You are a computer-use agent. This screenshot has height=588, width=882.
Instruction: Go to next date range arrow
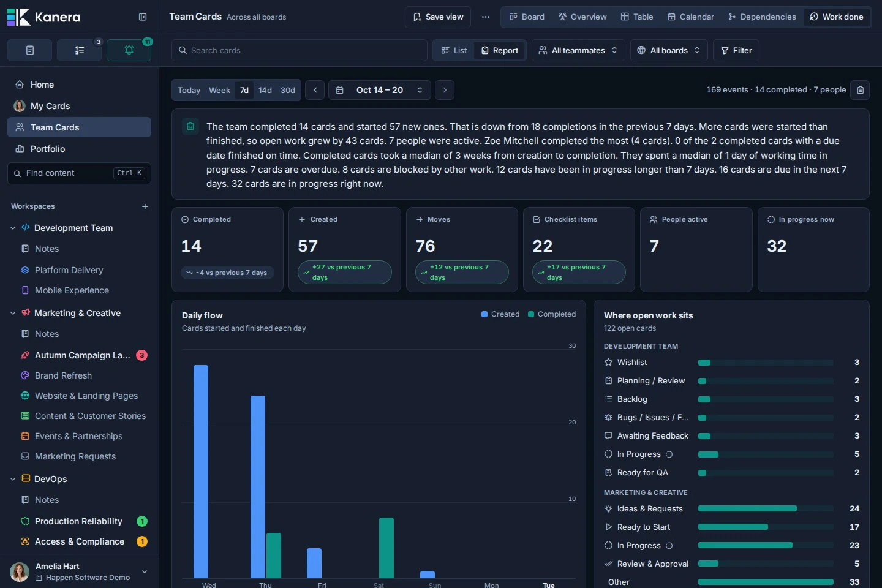[445, 90]
